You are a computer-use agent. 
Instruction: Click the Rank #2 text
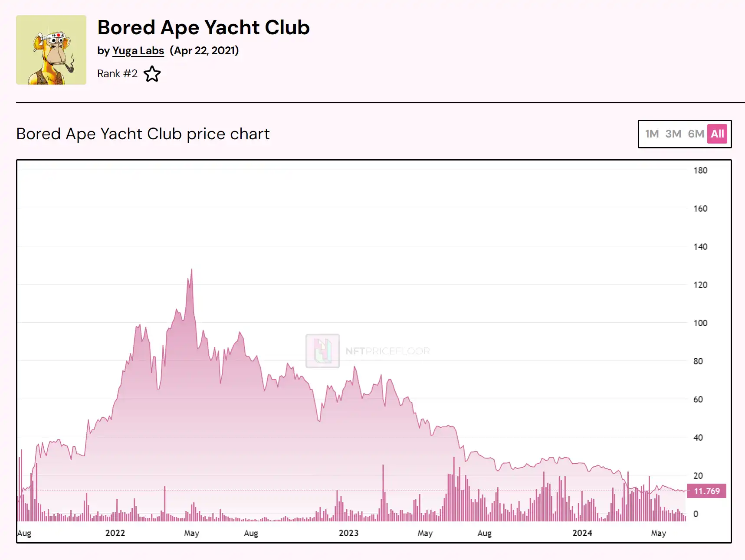(117, 74)
